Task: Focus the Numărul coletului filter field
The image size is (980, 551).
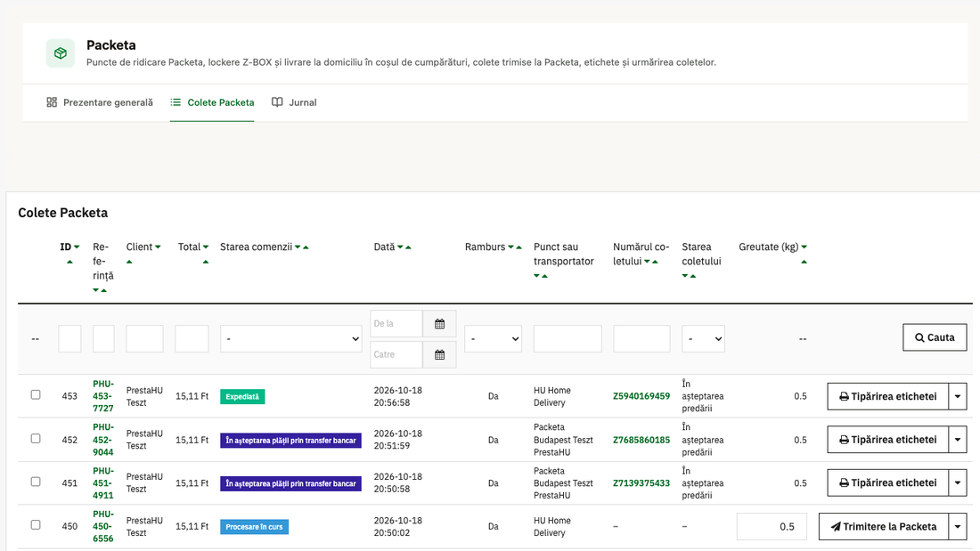Action: tap(641, 338)
